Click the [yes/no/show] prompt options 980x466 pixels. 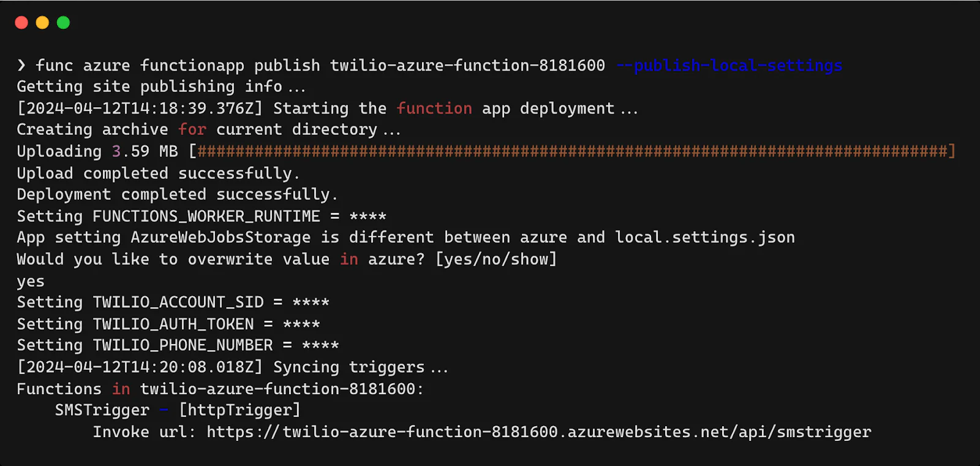(496, 259)
